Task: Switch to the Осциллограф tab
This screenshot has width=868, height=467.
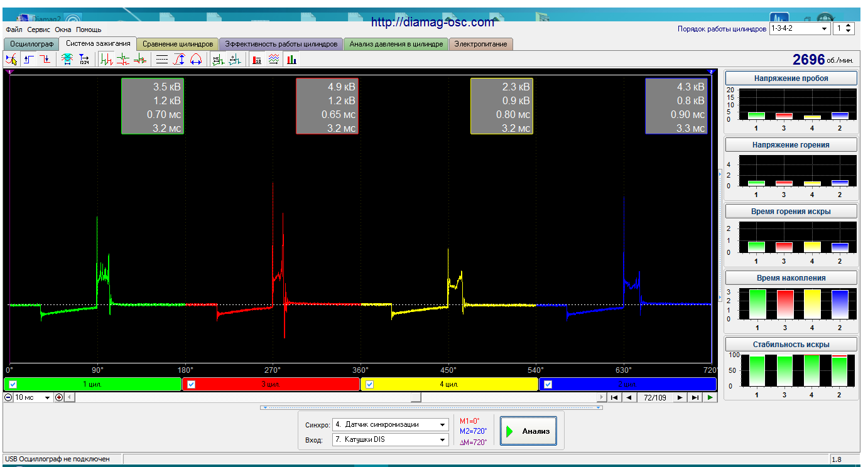Action: (31, 44)
